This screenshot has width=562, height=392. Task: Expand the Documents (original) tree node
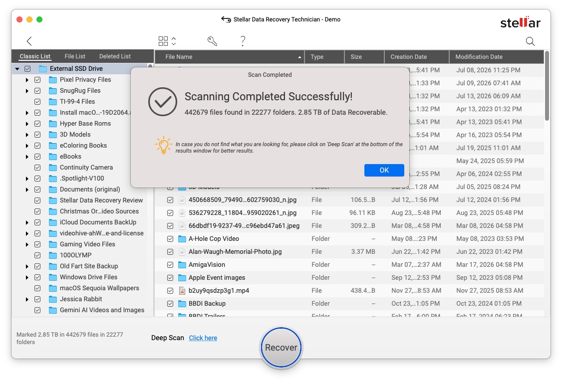pos(27,190)
